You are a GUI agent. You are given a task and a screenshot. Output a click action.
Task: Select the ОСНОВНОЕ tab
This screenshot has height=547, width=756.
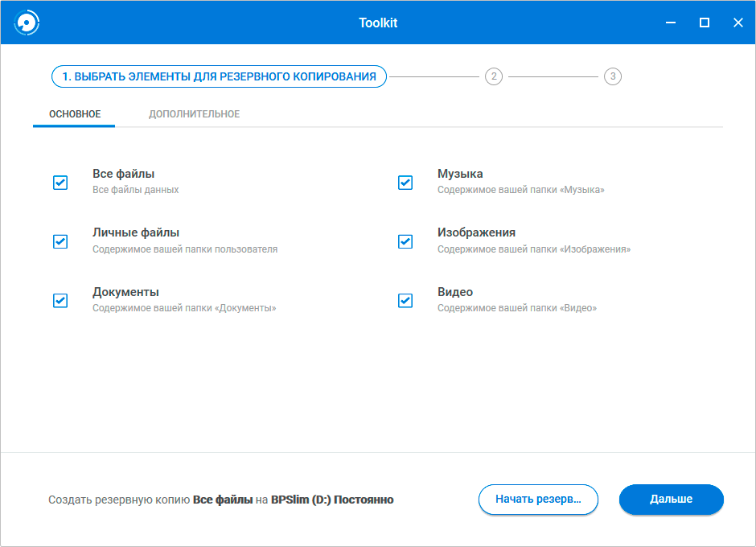point(75,114)
